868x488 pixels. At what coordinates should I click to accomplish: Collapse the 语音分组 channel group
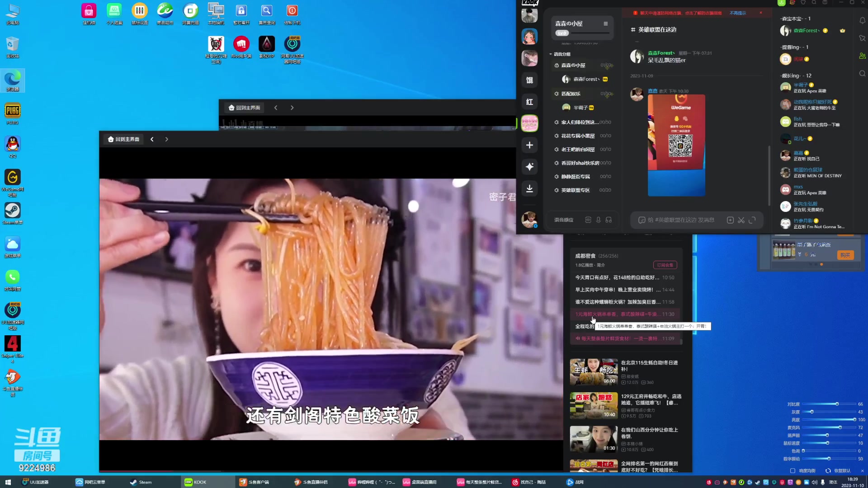point(560,54)
